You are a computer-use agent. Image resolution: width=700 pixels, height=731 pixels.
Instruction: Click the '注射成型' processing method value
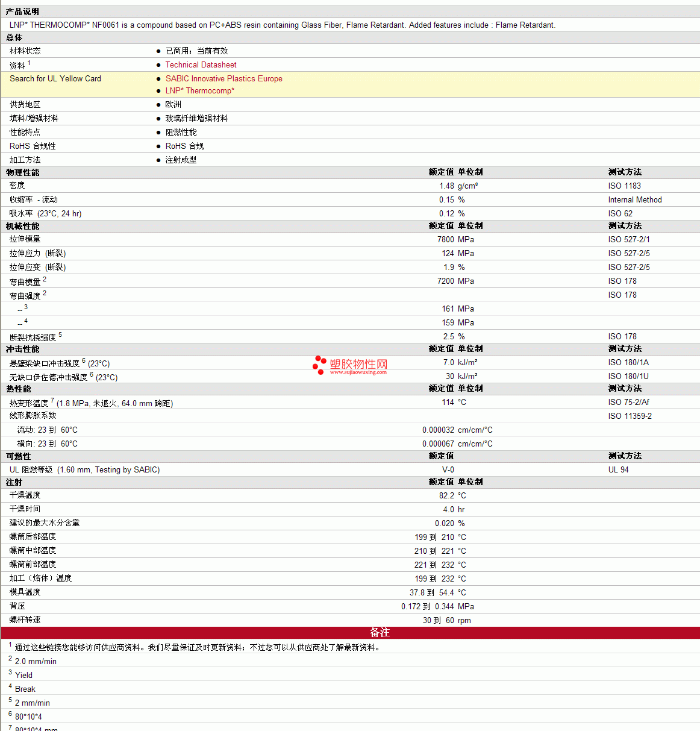click(181, 160)
